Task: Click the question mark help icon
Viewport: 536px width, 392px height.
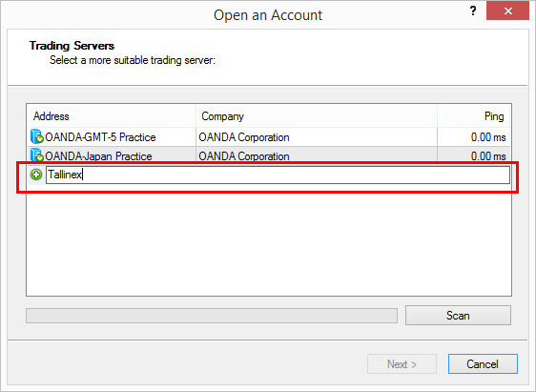Action: tap(473, 10)
